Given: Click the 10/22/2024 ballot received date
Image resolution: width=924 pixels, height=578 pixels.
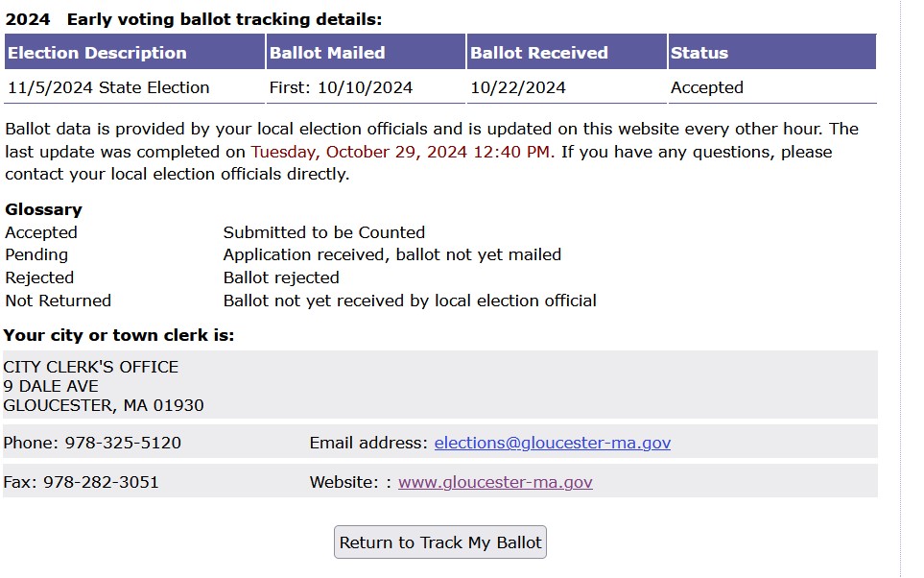Looking at the screenshot, I should click(x=518, y=87).
